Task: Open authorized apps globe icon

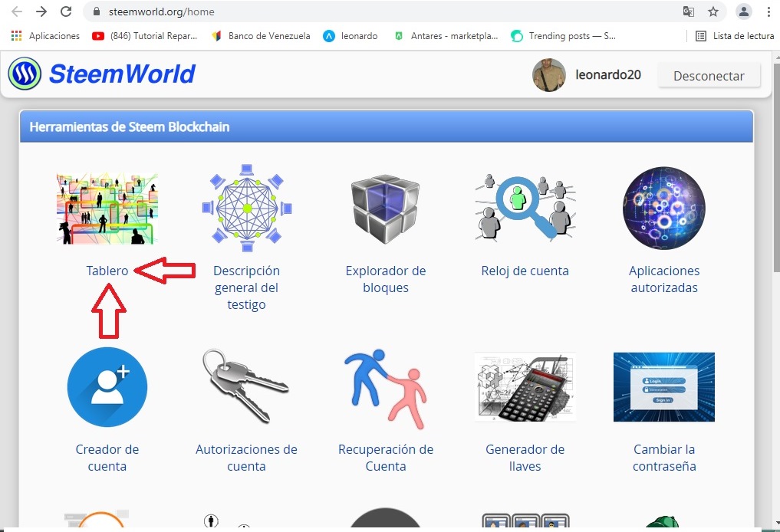Action: pyautogui.click(x=664, y=208)
